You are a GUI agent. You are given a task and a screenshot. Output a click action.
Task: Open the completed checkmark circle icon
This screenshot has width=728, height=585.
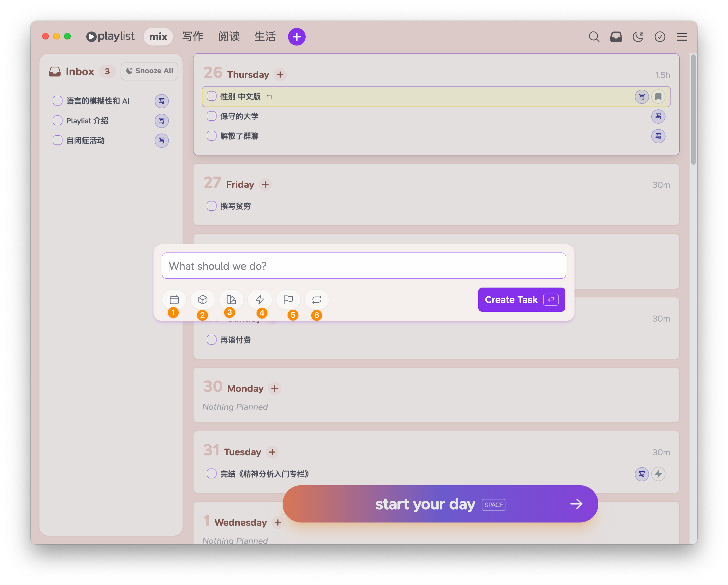(x=660, y=37)
